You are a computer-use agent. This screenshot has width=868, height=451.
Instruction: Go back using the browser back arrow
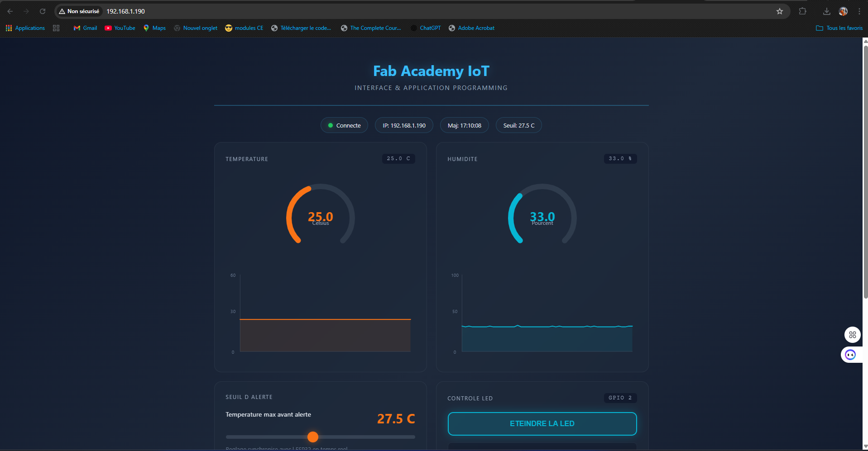tap(10, 11)
